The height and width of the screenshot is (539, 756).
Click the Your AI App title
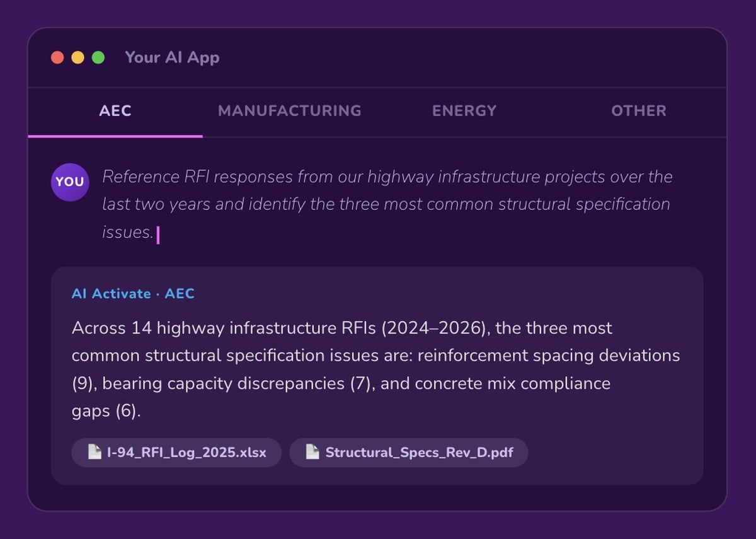click(172, 57)
